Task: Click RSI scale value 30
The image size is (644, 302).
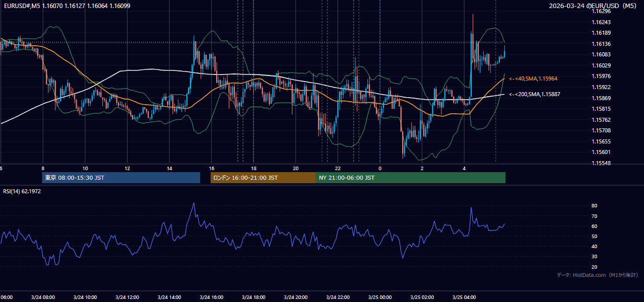Action: click(x=594, y=257)
